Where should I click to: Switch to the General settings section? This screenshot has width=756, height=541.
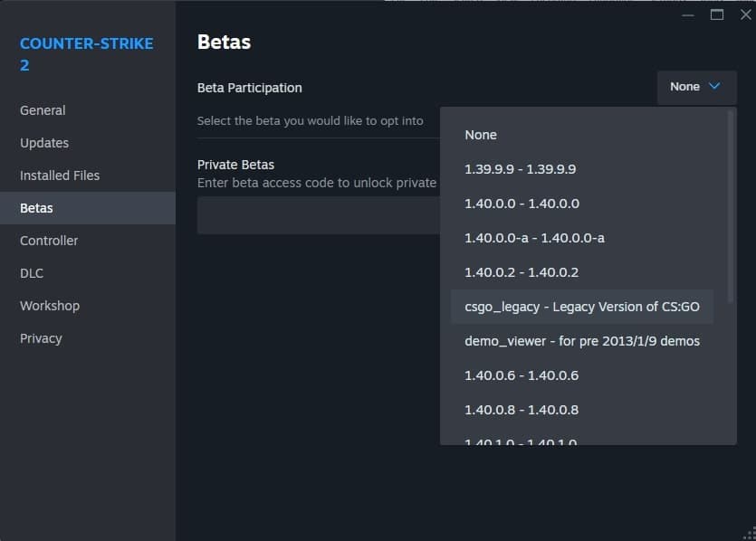42,109
